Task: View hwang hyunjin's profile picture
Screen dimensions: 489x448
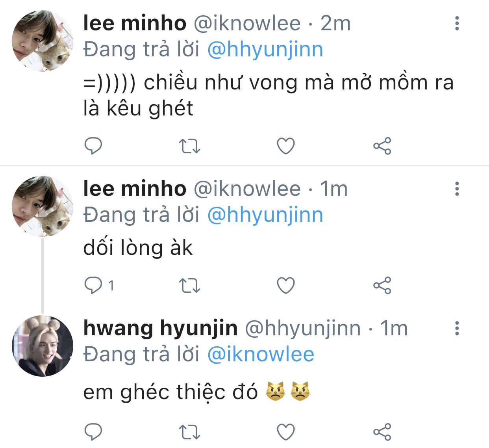Action: click(x=43, y=346)
